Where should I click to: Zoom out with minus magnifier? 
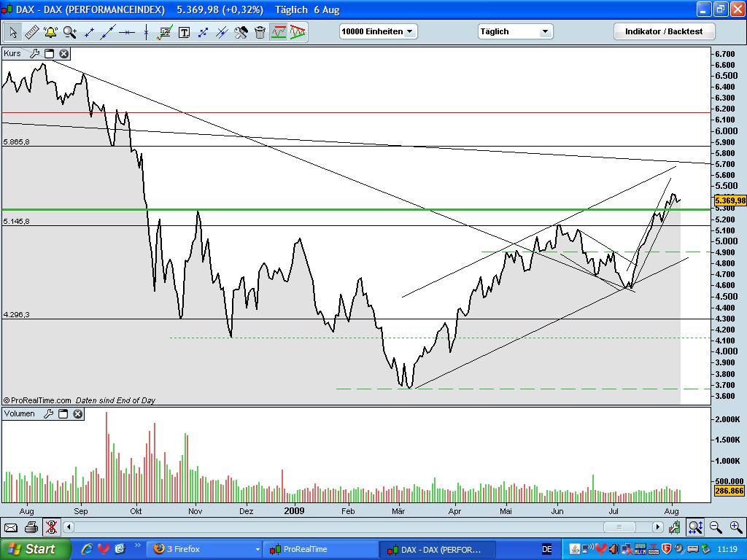(x=716, y=527)
